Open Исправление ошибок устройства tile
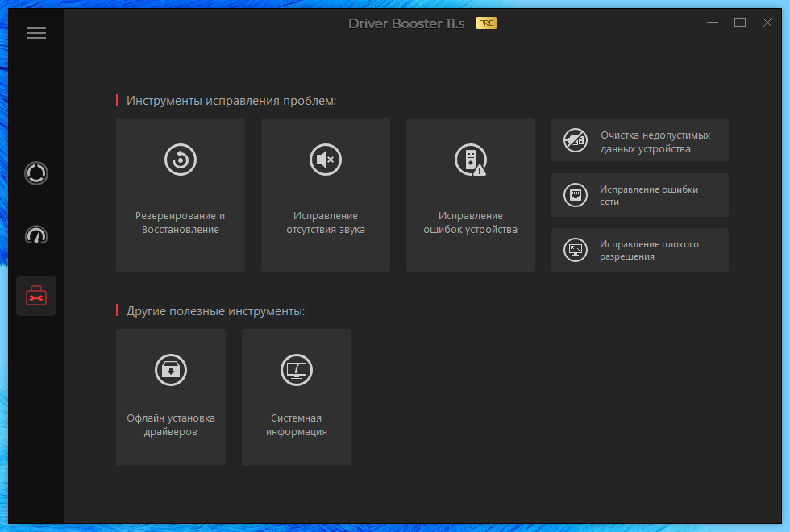Viewport: 790px width, 532px height. click(x=471, y=195)
